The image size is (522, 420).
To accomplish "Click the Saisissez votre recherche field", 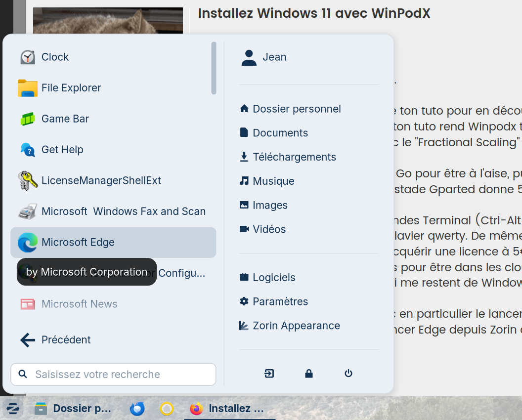I will coord(113,374).
